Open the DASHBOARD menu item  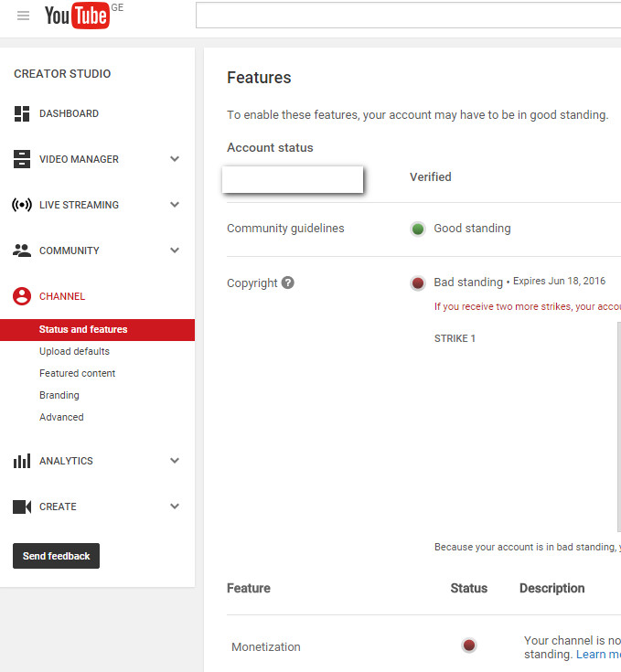(x=69, y=113)
